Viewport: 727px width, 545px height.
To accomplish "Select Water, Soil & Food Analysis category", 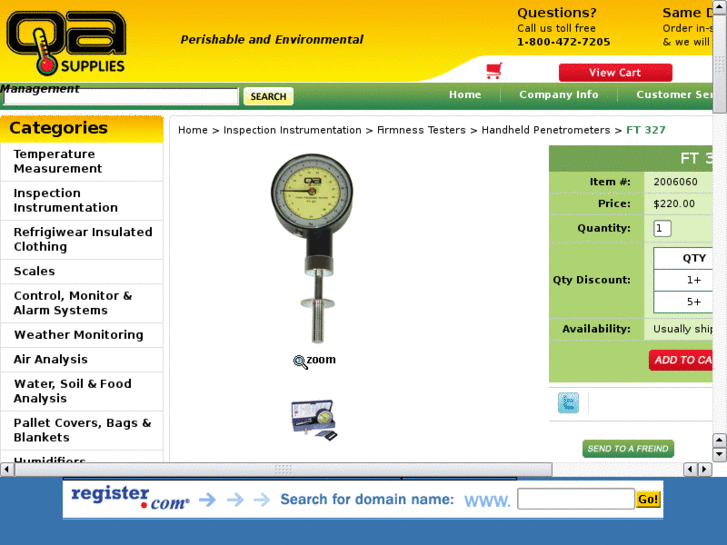I will pyautogui.click(x=82, y=391).
